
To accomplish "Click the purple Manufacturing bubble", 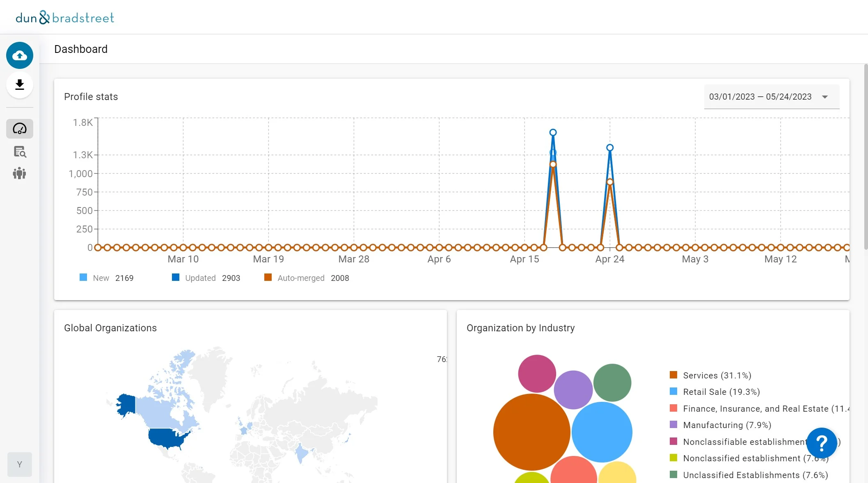I will [573, 390].
